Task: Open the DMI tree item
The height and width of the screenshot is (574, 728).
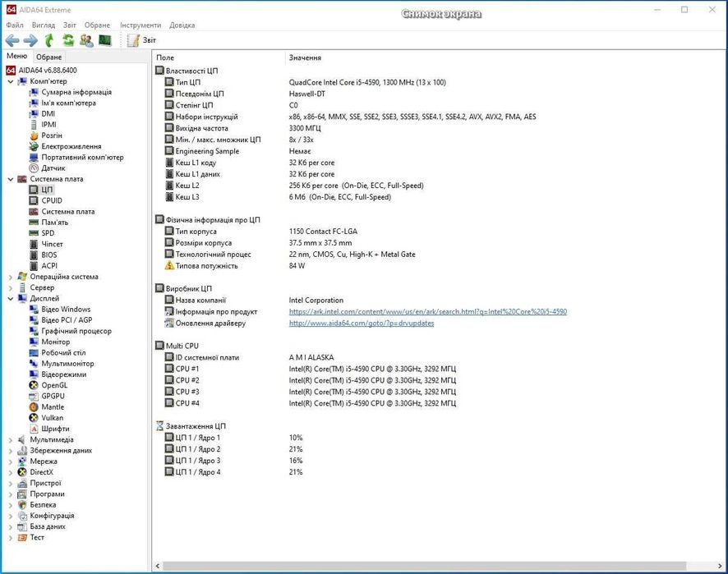Action: pos(48,113)
